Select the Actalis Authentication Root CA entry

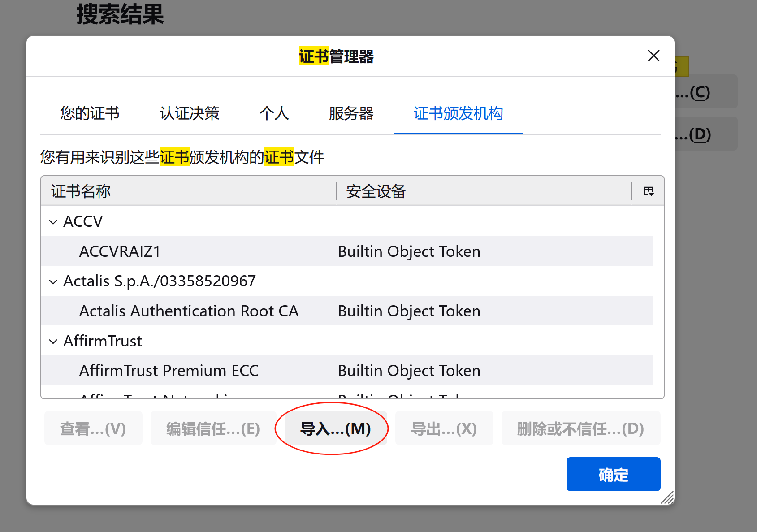point(189,311)
